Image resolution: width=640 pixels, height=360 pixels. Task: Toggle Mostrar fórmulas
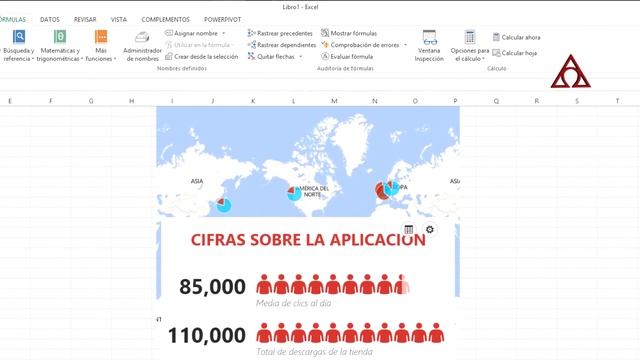coord(349,33)
